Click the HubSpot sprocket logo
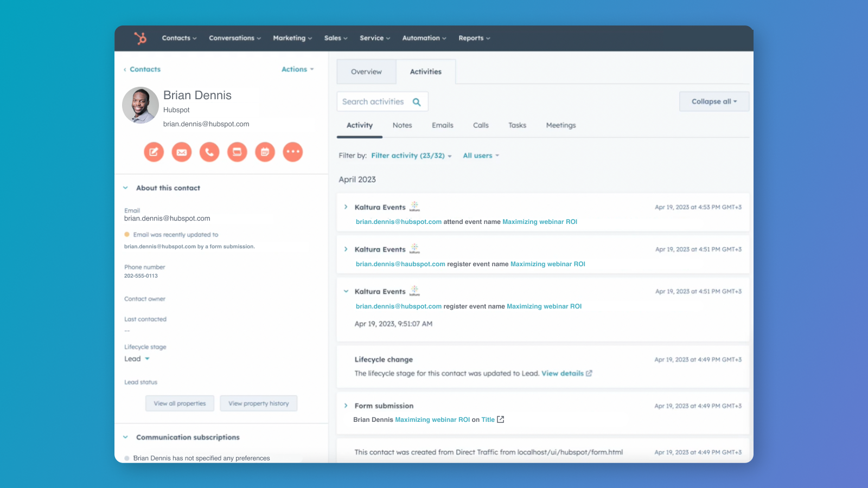The height and width of the screenshot is (488, 868). pyautogui.click(x=141, y=38)
